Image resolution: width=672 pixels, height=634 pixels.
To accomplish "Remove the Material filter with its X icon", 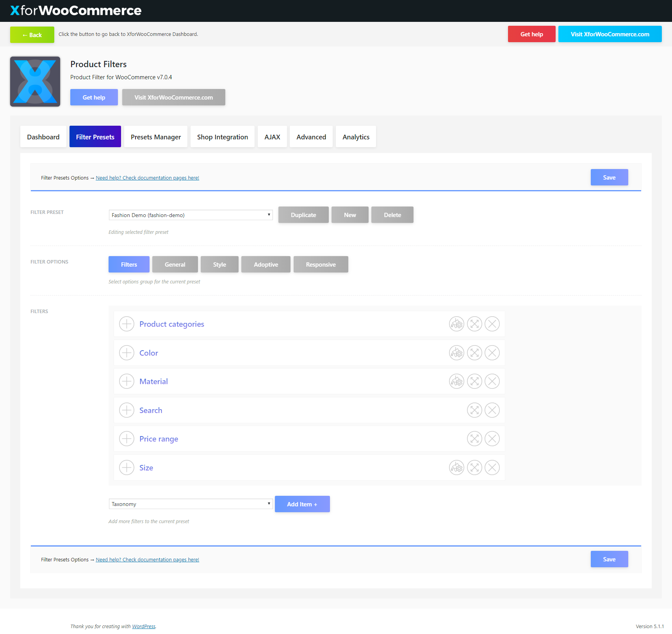I will click(492, 381).
